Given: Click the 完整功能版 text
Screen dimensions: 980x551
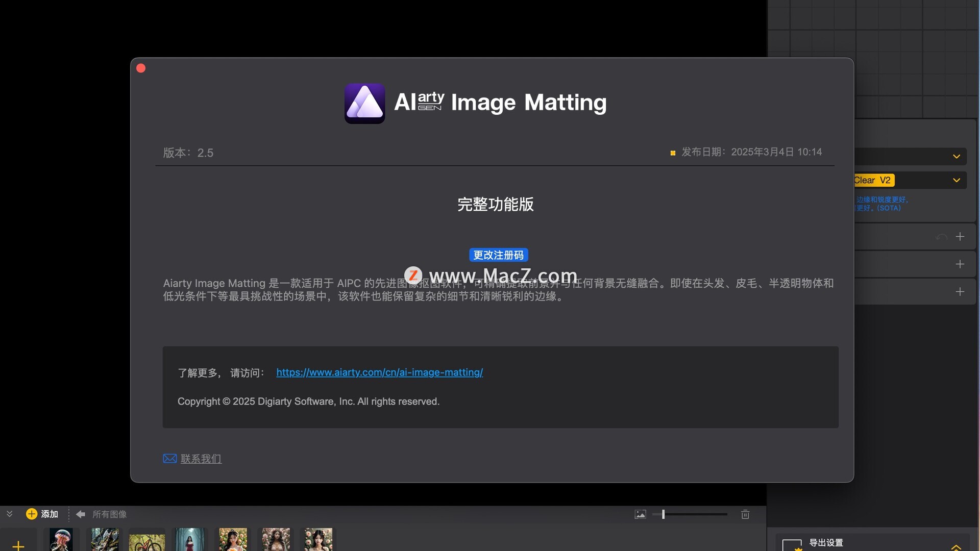Looking at the screenshot, I should pos(496,205).
